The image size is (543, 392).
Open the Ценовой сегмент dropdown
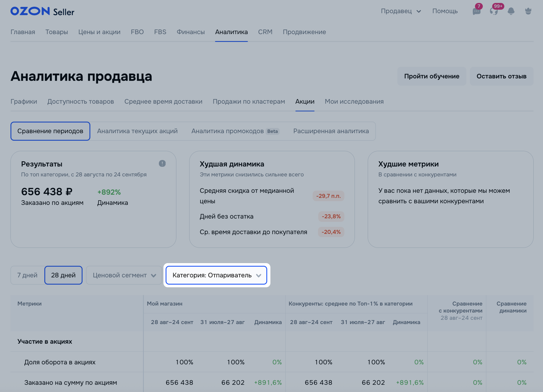point(124,275)
